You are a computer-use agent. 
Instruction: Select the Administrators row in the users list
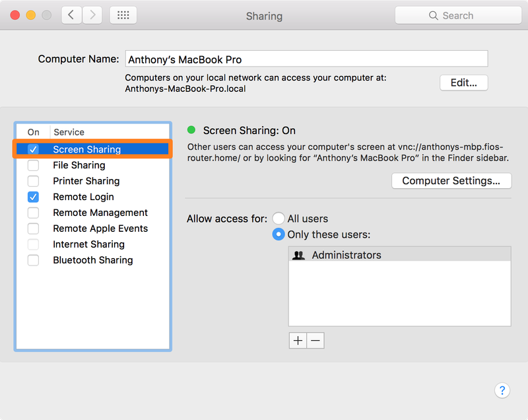click(400, 255)
